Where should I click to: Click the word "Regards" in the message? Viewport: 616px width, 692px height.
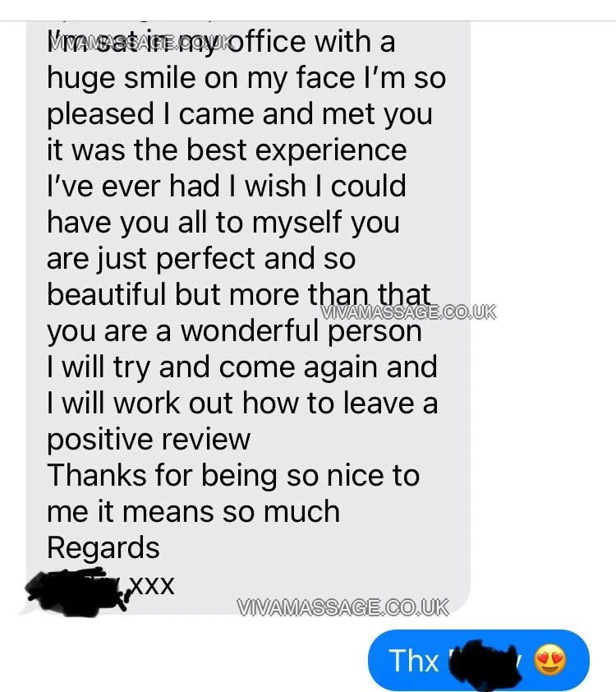(103, 549)
